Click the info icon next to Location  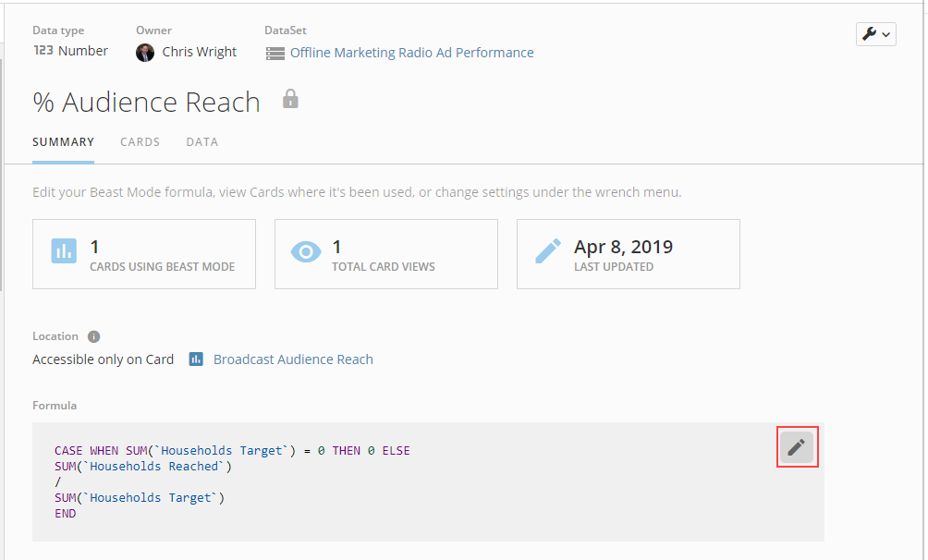click(x=93, y=336)
